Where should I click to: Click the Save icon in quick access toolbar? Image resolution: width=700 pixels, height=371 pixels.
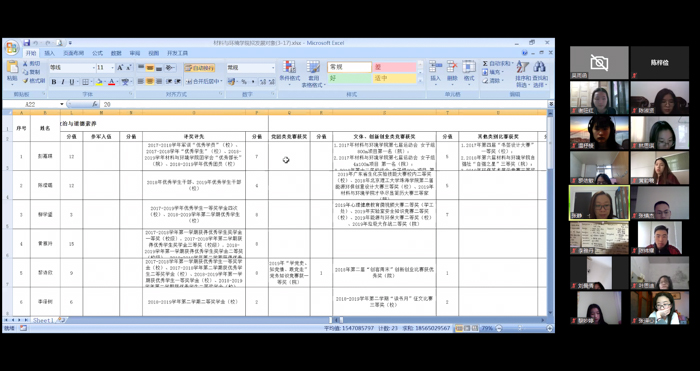[27, 43]
